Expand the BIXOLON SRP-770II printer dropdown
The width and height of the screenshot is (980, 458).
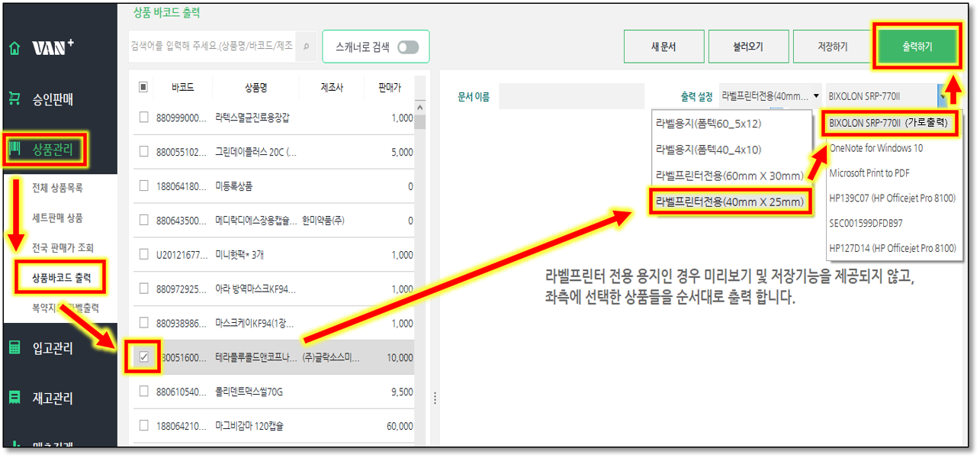[x=943, y=96]
